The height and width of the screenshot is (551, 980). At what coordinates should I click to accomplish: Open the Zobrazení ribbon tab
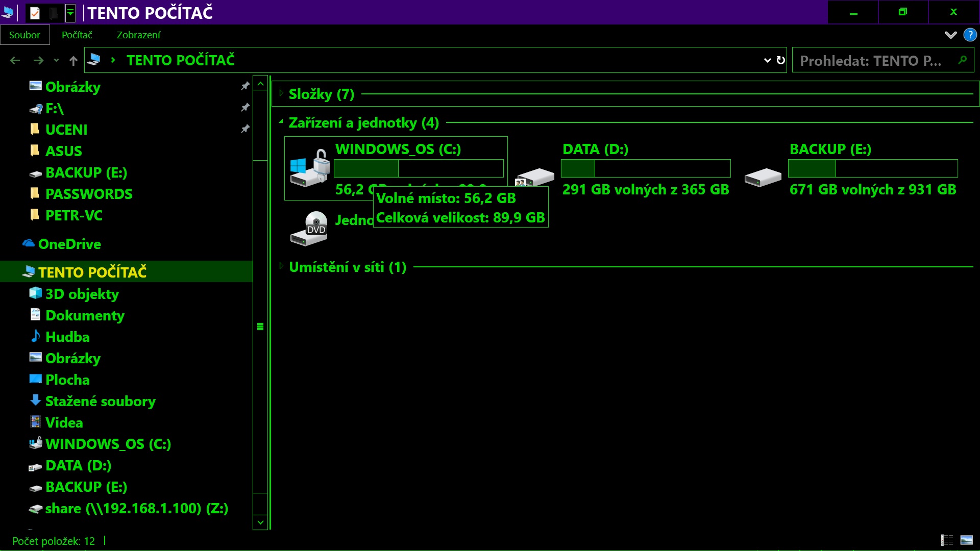click(138, 35)
